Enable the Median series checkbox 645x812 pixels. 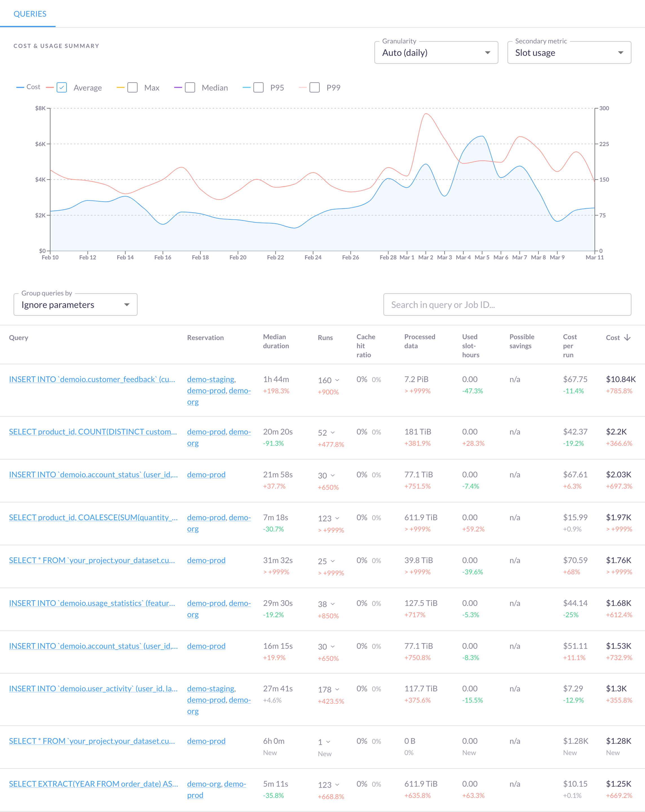pos(190,87)
